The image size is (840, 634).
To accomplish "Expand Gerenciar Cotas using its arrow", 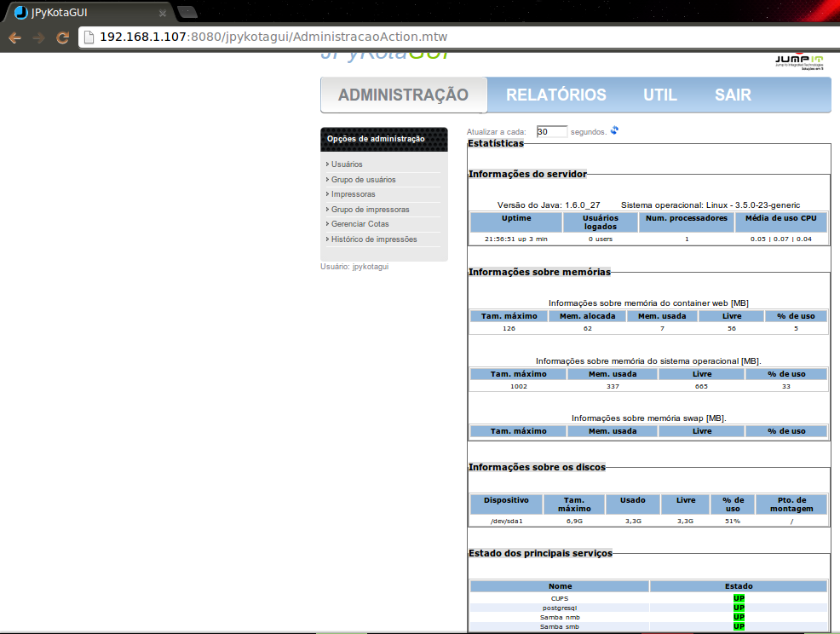I will [x=326, y=224].
